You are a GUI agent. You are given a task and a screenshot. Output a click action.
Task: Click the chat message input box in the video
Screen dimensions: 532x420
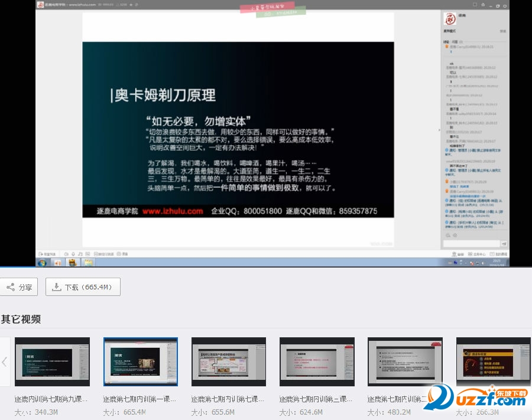coord(471,243)
